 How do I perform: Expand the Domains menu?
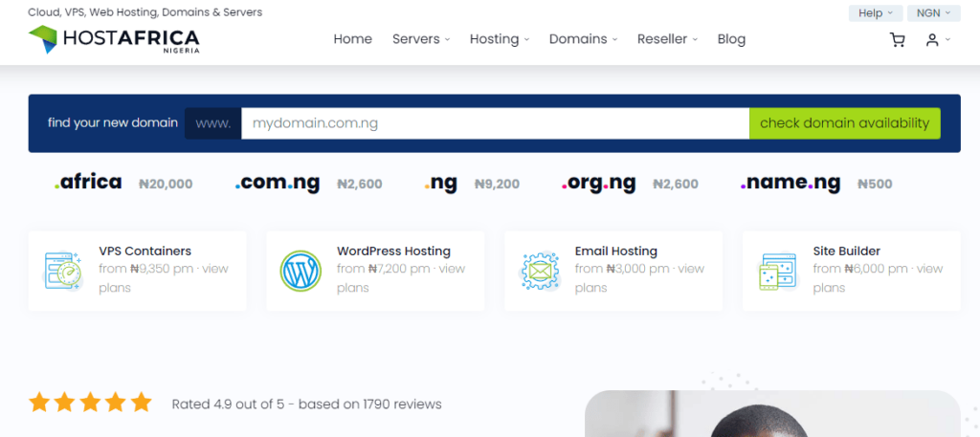coord(583,39)
